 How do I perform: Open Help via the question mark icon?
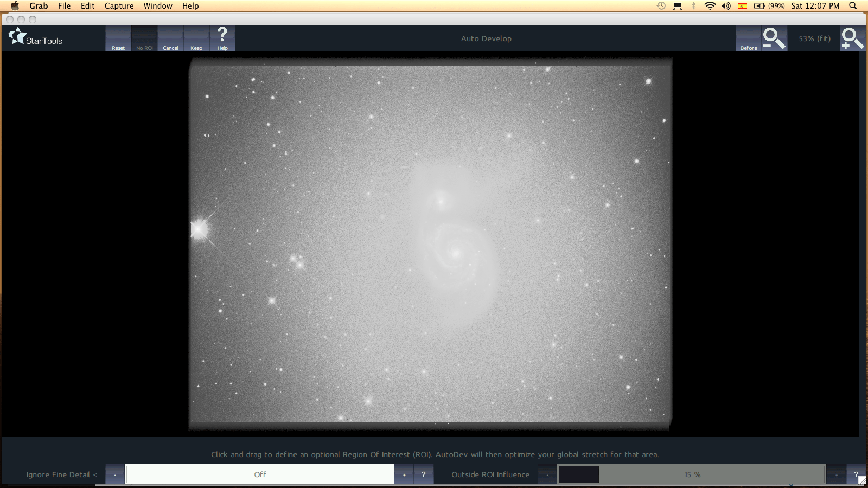point(222,38)
